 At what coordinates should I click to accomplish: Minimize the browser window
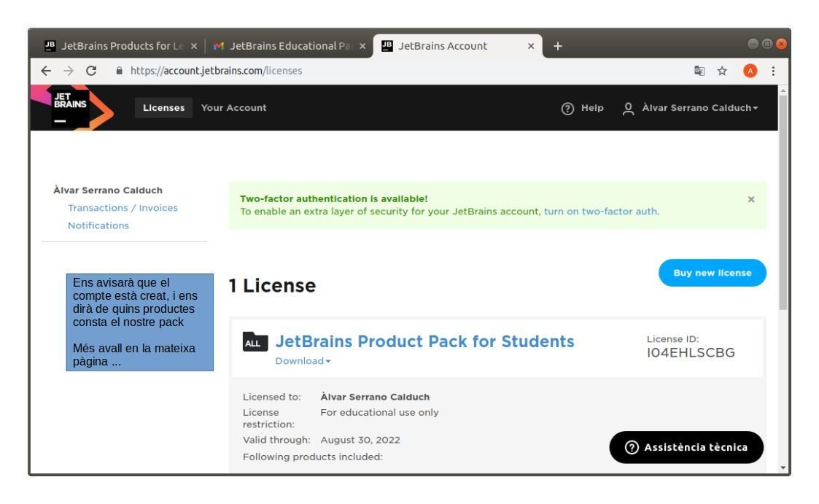pyautogui.click(x=753, y=44)
